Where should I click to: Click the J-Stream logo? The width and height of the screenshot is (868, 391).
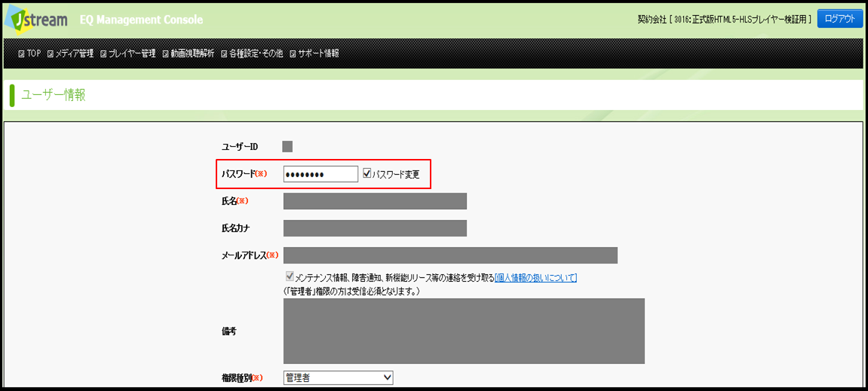36,19
